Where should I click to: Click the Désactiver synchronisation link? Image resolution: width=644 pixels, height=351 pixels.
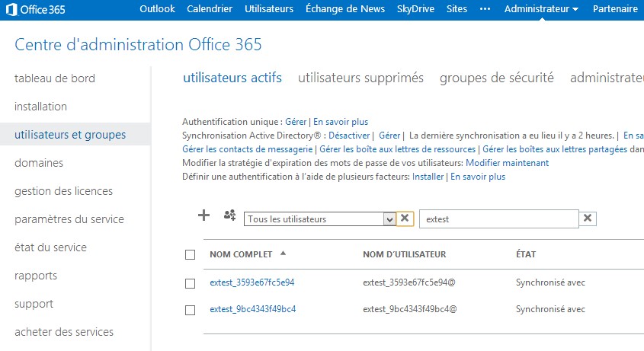tap(349, 136)
